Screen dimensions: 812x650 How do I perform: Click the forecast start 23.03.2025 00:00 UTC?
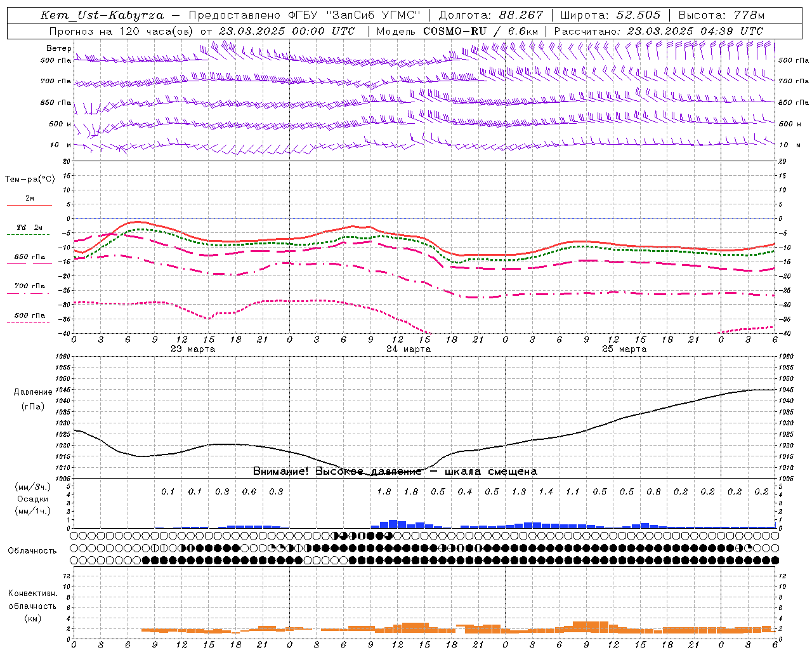point(287,31)
